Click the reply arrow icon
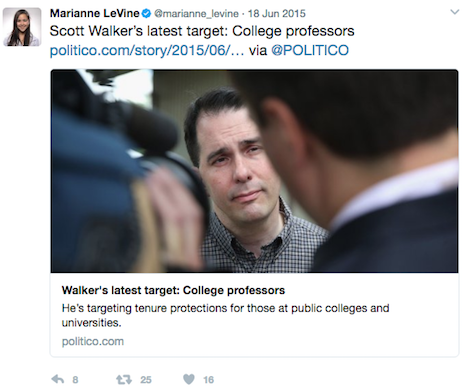 (58, 379)
